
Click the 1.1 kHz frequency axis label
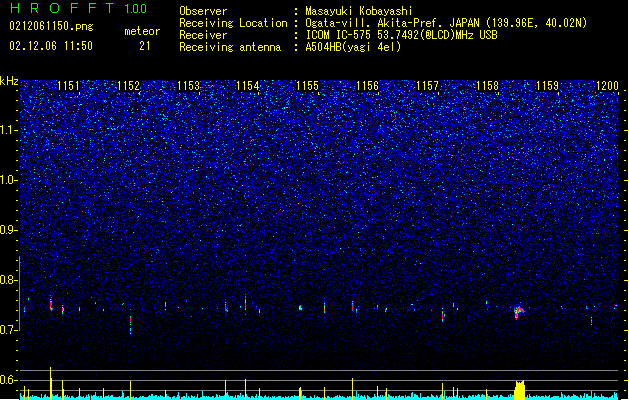[9, 130]
